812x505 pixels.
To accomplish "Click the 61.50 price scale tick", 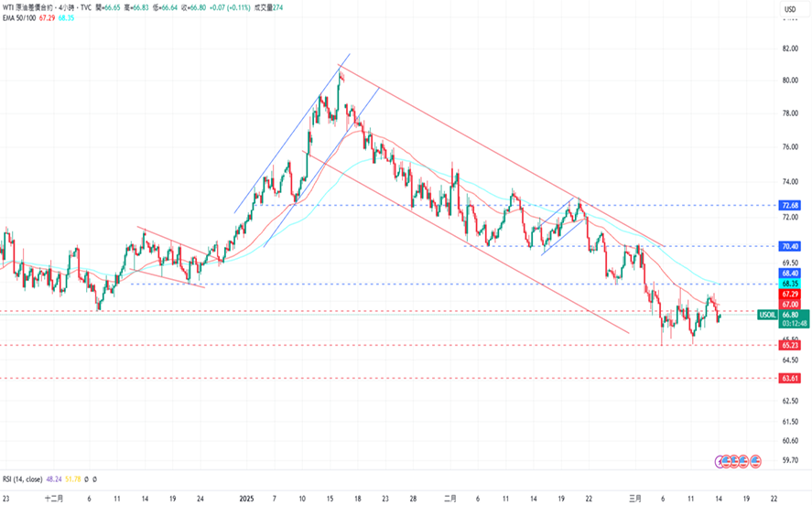I will [x=790, y=422].
